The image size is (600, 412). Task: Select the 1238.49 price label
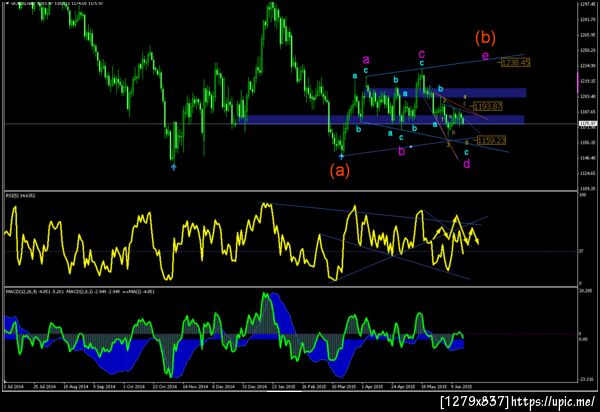(x=515, y=62)
